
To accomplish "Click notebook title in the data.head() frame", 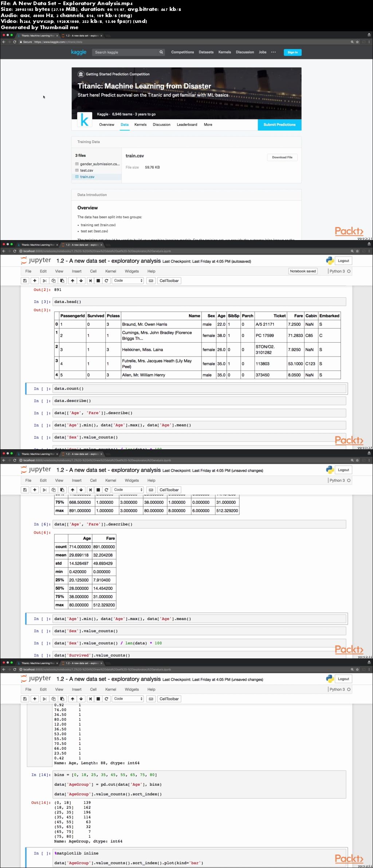I will [108, 261].
